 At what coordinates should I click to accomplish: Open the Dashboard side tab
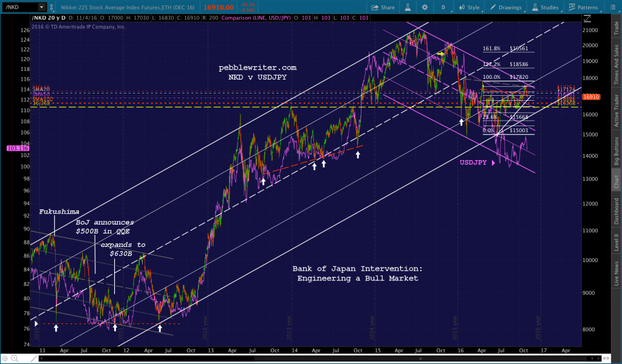[616, 211]
